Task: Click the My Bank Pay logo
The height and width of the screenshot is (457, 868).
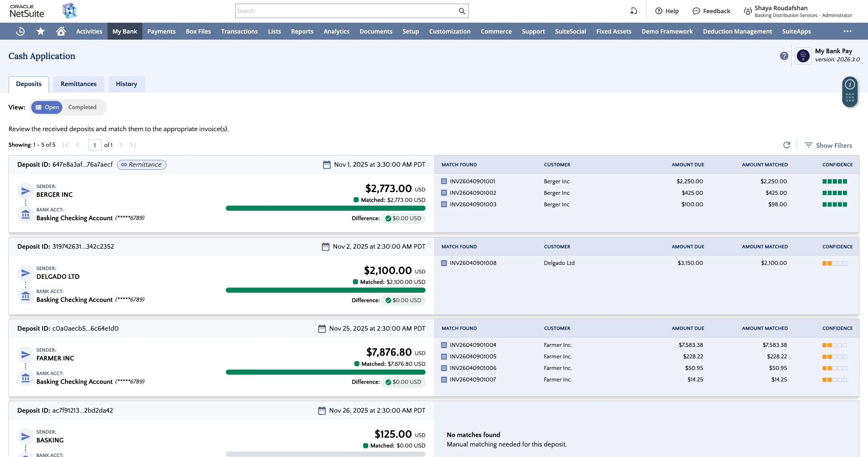Action: point(803,56)
